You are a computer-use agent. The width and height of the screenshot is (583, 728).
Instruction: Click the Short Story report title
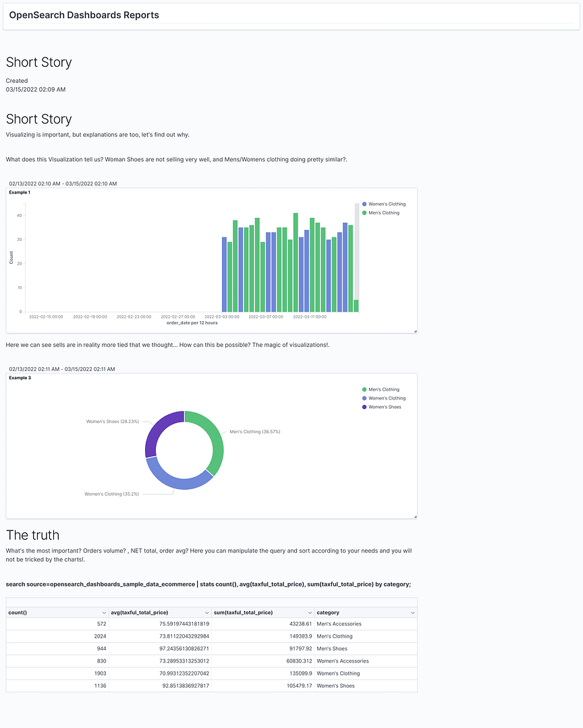[x=38, y=63]
